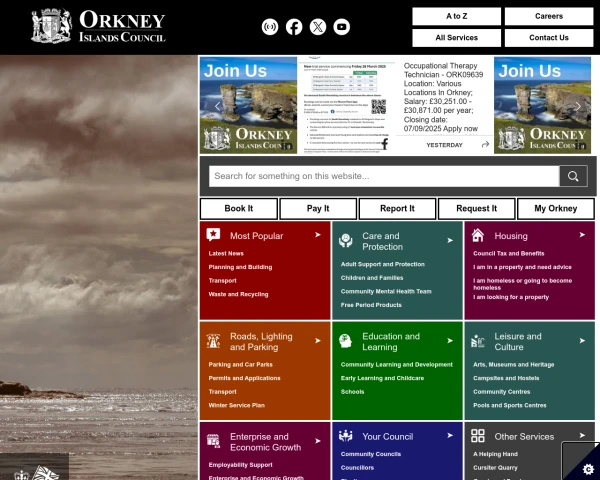The width and height of the screenshot is (600, 480).
Task: Open the bus timetable post thumbnail
Action: click(346, 105)
